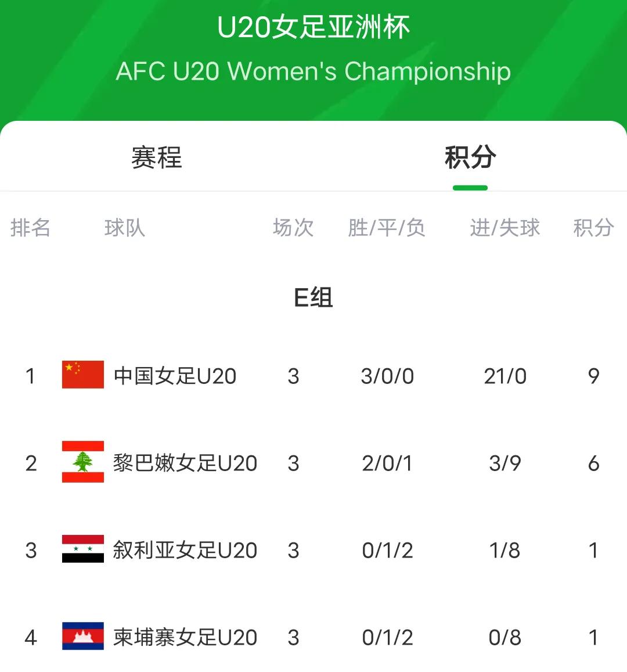Tap the China flag icon

(x=83, y=375)
